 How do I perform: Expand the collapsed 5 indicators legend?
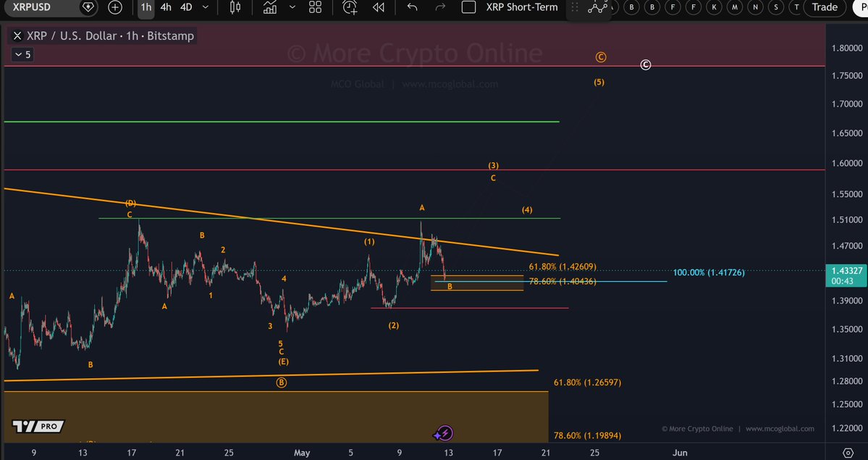(22, 54)
